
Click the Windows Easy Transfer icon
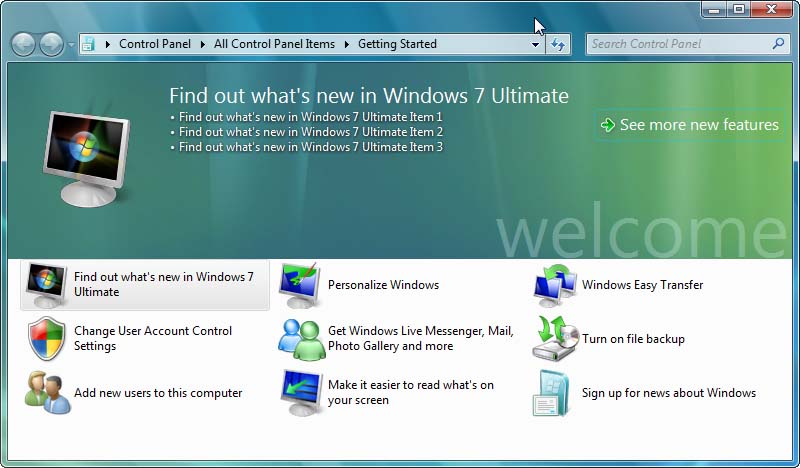pyautogui.click(x=553, y=285)
